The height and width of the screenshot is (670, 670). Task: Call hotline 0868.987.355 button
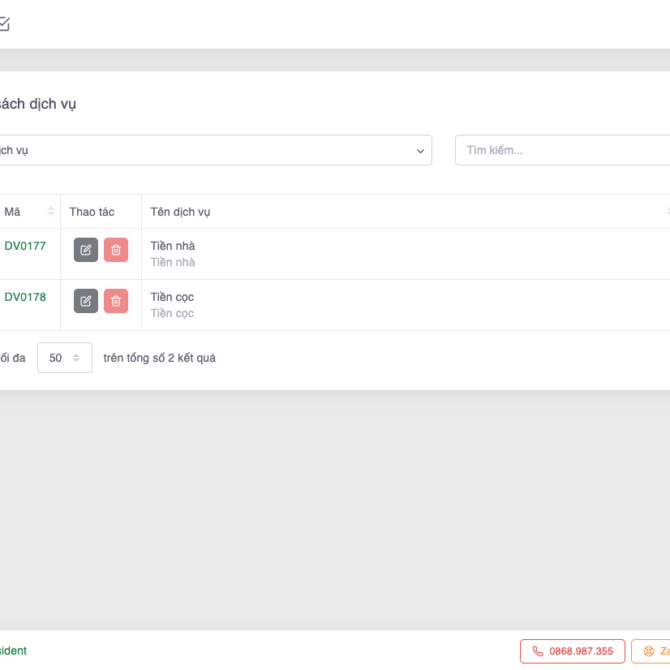click(x=572, y=651)
